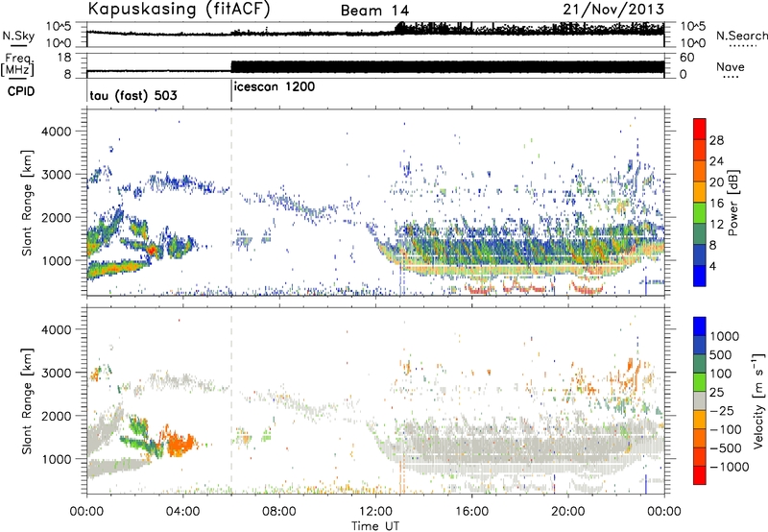The image size is (768, 532).
Task: Click the '20:00' time axis tick label
Action: [x=567, y=512]
